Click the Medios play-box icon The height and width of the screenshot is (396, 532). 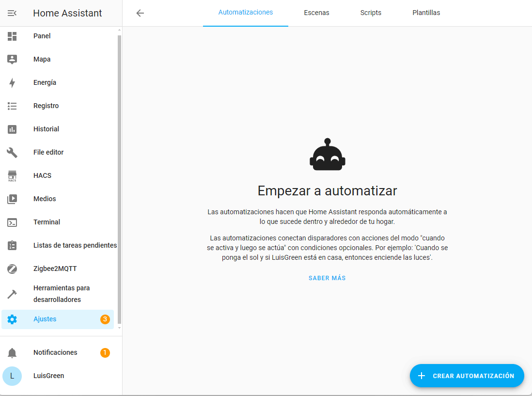[12, 199]
